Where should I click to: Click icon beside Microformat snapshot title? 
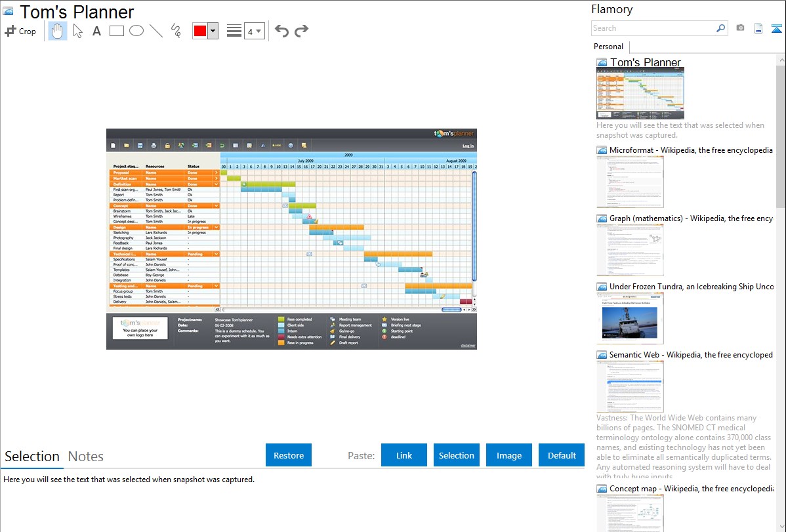click(x=602, y=150)
